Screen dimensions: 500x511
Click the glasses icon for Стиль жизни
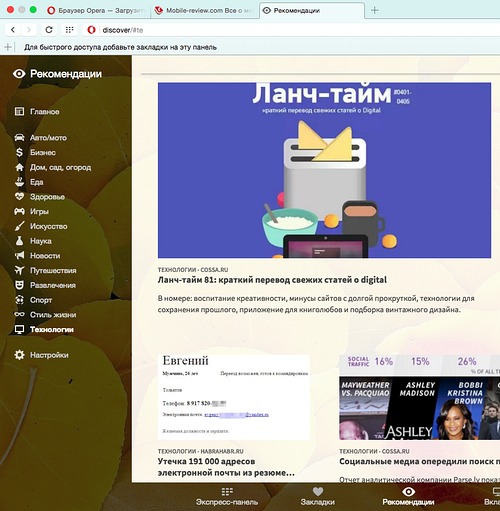(19, 314)
